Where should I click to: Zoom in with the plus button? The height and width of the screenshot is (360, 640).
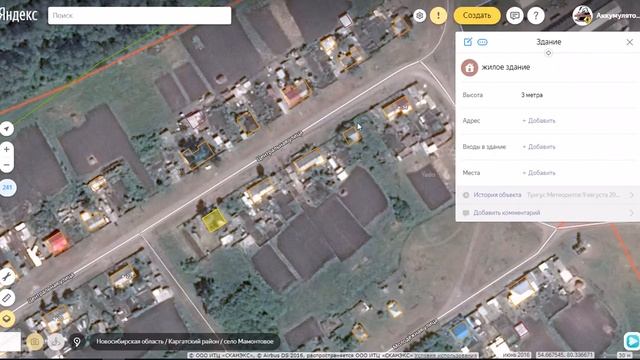pyautogui.click(x=7, y=149)
